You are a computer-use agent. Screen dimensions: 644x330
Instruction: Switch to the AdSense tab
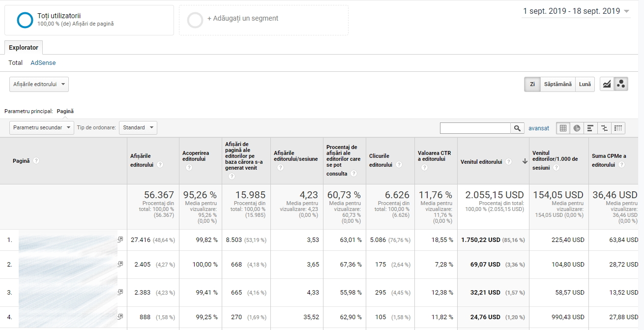click(x=43, y=63)
